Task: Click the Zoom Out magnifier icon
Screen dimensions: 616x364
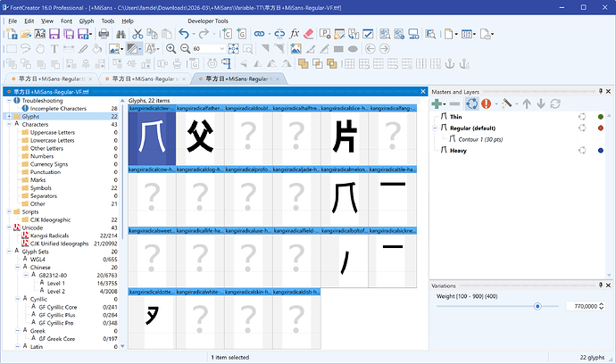Action: pos(185,49)
